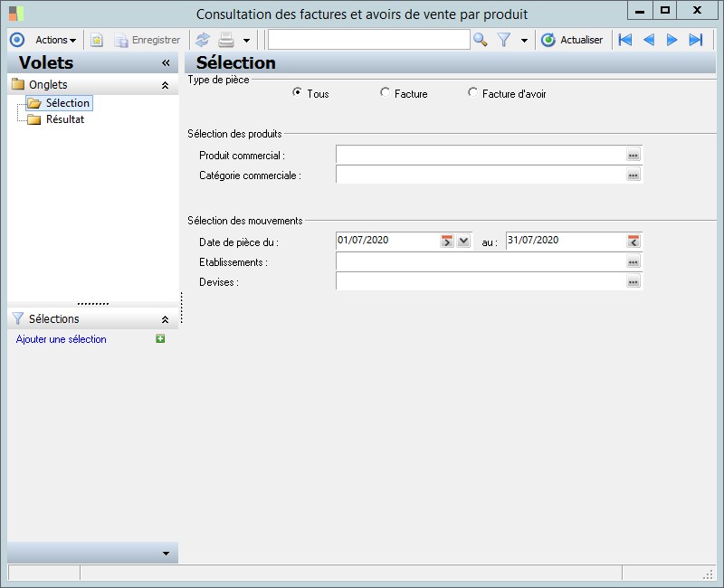Screen dimensions: 724x588
Task: Click the Catégorie commerciale input field
Action: [481, 175]
